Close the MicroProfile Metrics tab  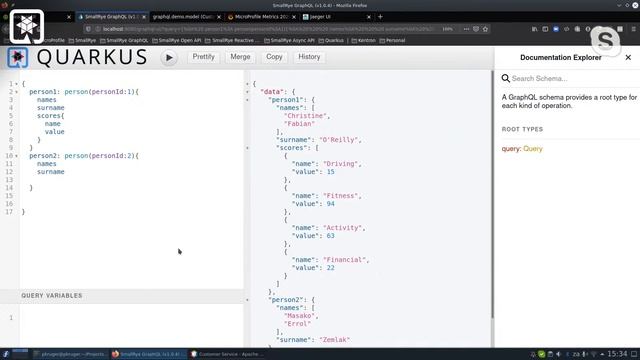pos(293,17)
